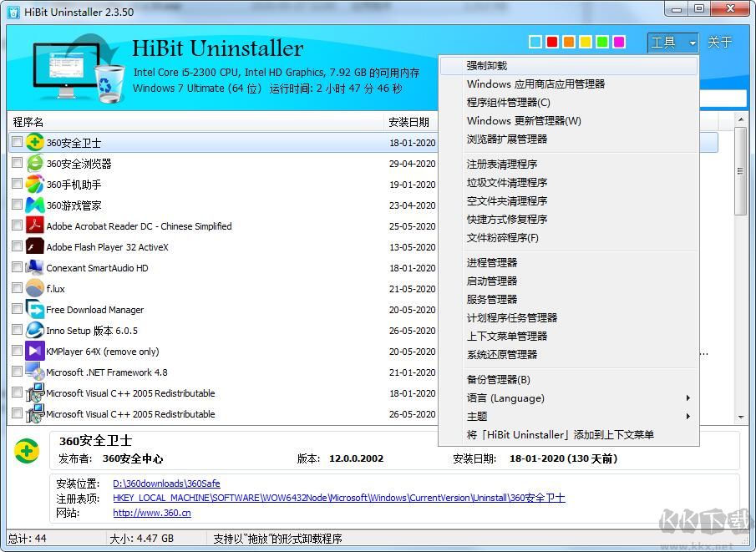Click the f.lux icon
The image size is (756, 552).
tap(35, 288)
